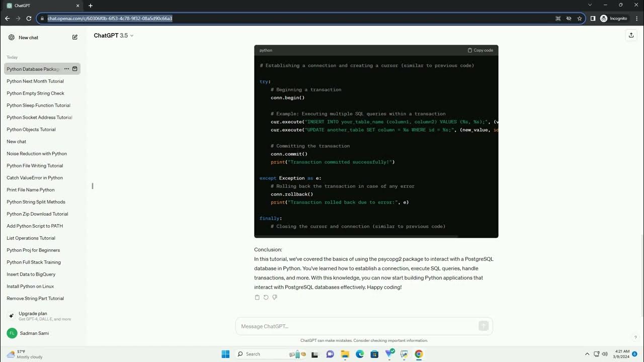Click the new chat compose icon
Viewport: 644px width, 362px height.
coord(75,37)
